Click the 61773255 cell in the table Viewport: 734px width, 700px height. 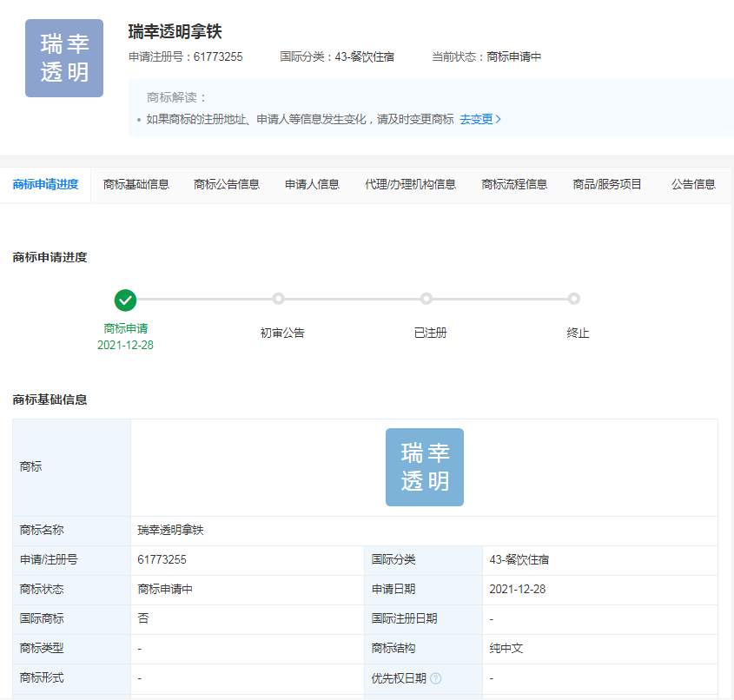click(248, 559)
